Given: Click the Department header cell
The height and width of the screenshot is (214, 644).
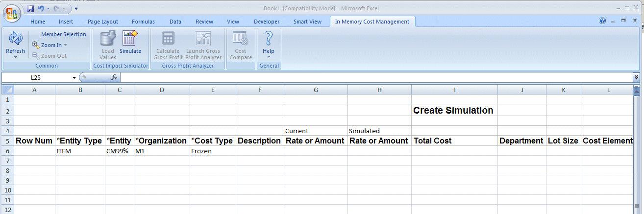Looking at the screenshot, I should pyautogui.click(x=522, y=141).
